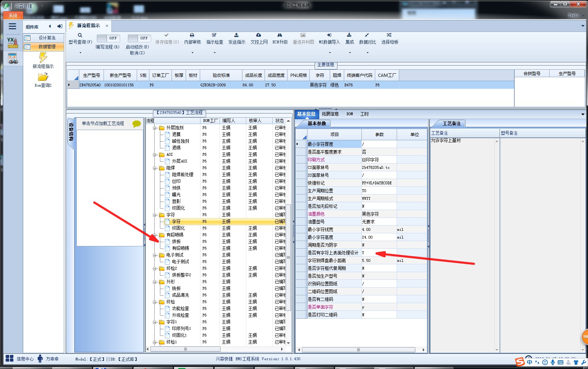Click 内部审核 printer icon

click(192, 35)
